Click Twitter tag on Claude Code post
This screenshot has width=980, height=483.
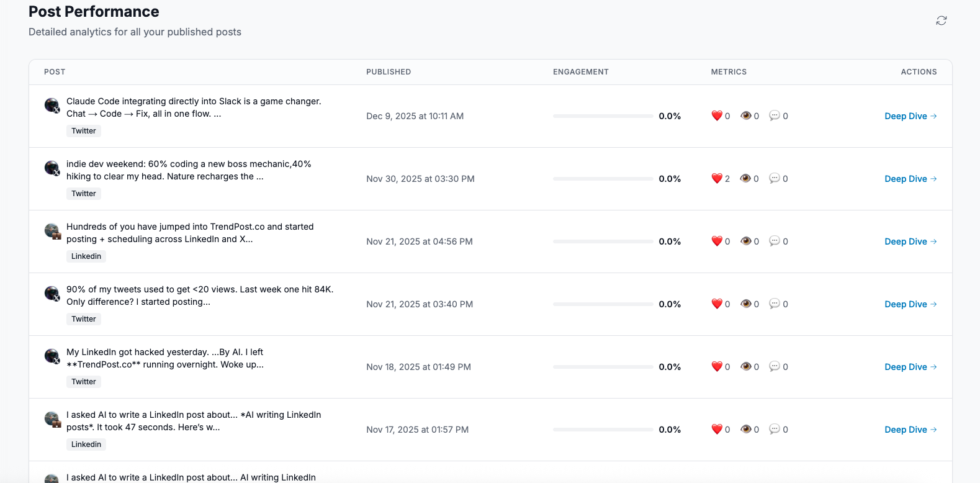(x=84, y=131)
